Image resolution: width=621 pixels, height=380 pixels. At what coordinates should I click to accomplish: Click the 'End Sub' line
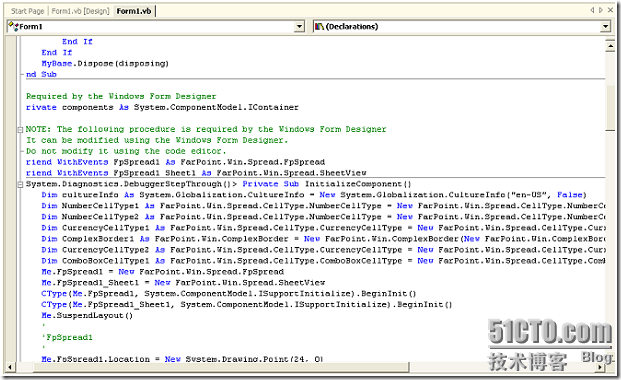coord(41,74)
